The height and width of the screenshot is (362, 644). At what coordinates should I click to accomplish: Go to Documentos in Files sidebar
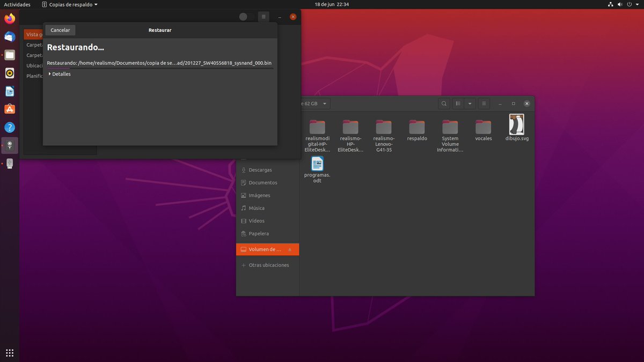(267, 183)
